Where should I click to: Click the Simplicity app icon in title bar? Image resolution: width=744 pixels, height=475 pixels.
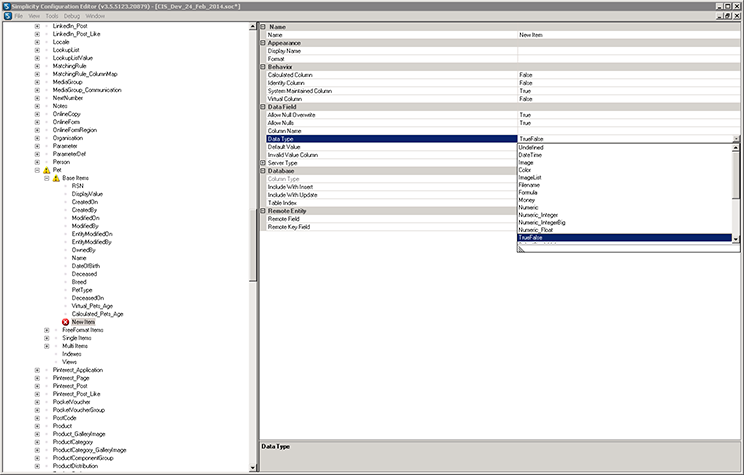click(x=6, y=6)
